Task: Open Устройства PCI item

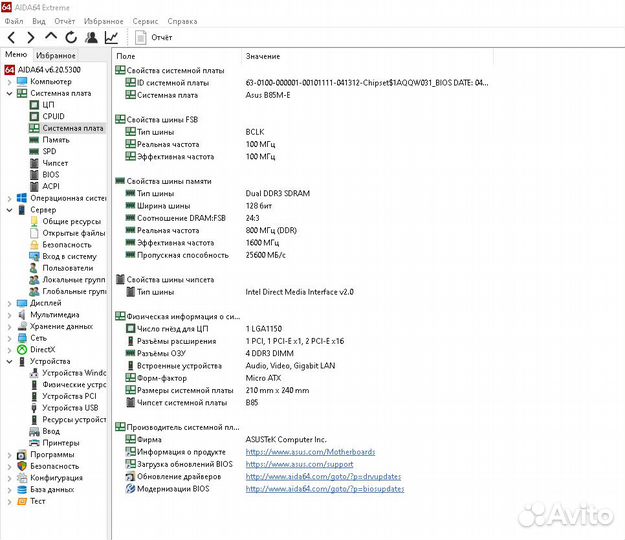Action: pos(69,396)
